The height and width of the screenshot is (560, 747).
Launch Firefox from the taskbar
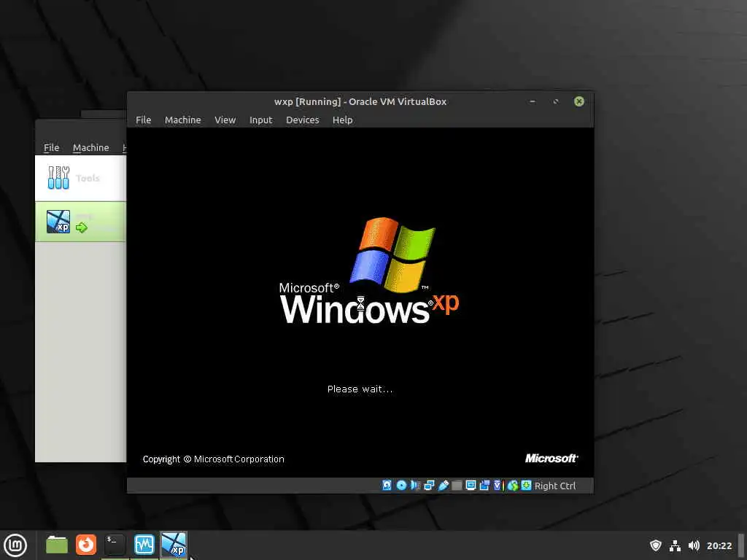(x=86, y=545)
